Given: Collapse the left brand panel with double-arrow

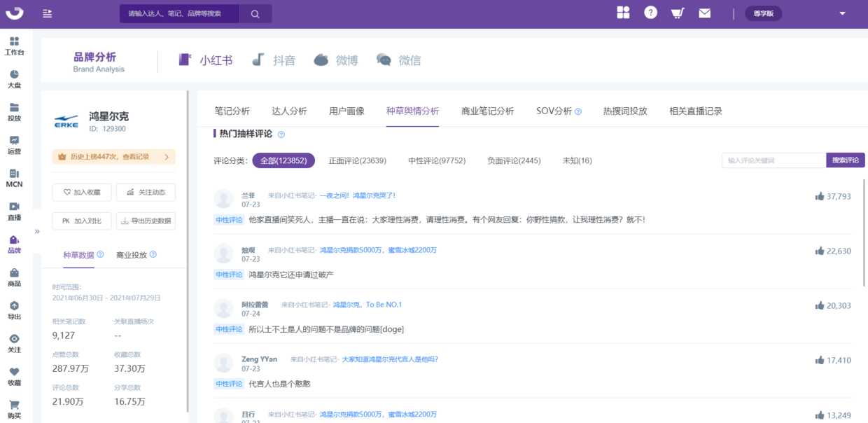Looking at the screenshot, I should tap(37, 231).
